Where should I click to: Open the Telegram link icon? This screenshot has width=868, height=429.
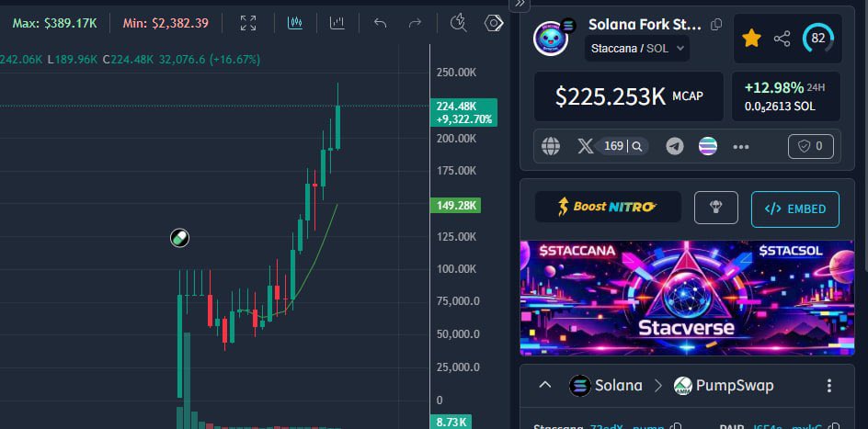coord(674,146)
